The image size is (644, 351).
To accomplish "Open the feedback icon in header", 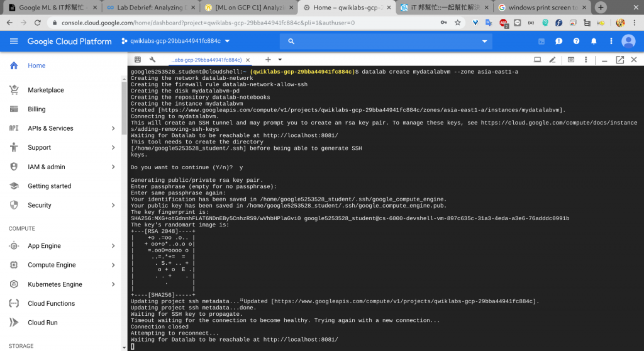I will pyautogui.click(x=559, y=41).
